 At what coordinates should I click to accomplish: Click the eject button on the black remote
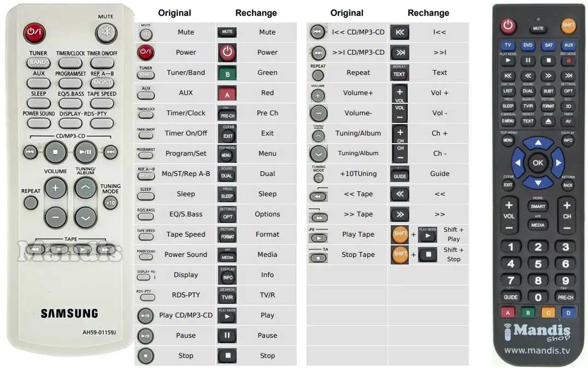pos(548,121)
